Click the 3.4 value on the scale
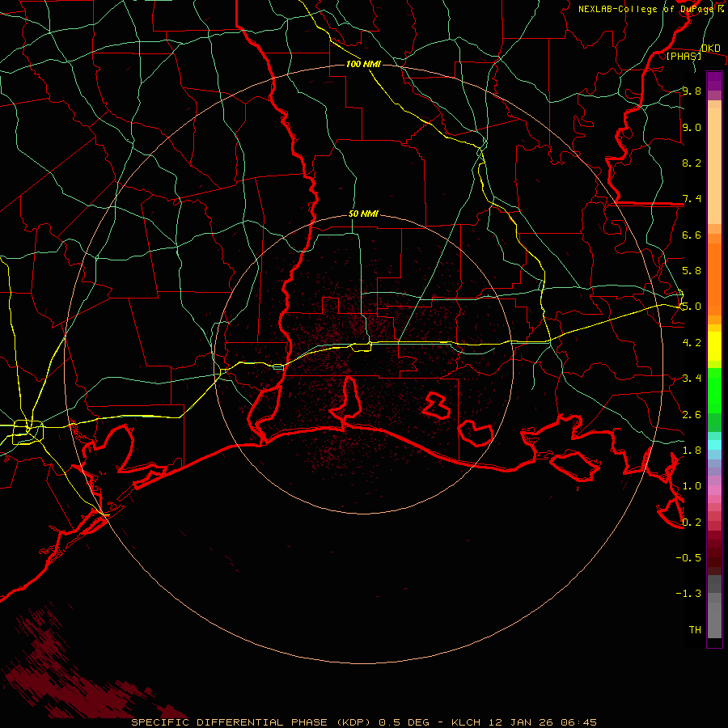Screen dimensions: 728x728 point(692,379)
